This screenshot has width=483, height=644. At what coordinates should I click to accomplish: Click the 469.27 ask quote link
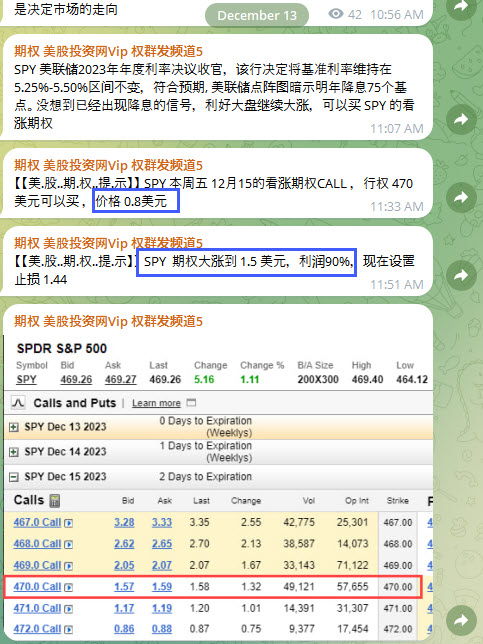point(120,380)
